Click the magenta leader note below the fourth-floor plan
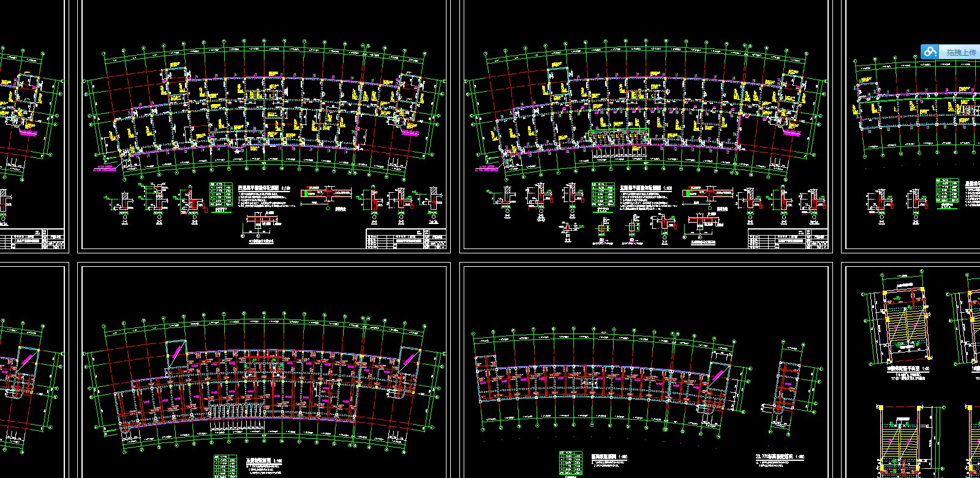 coord(105,168)
